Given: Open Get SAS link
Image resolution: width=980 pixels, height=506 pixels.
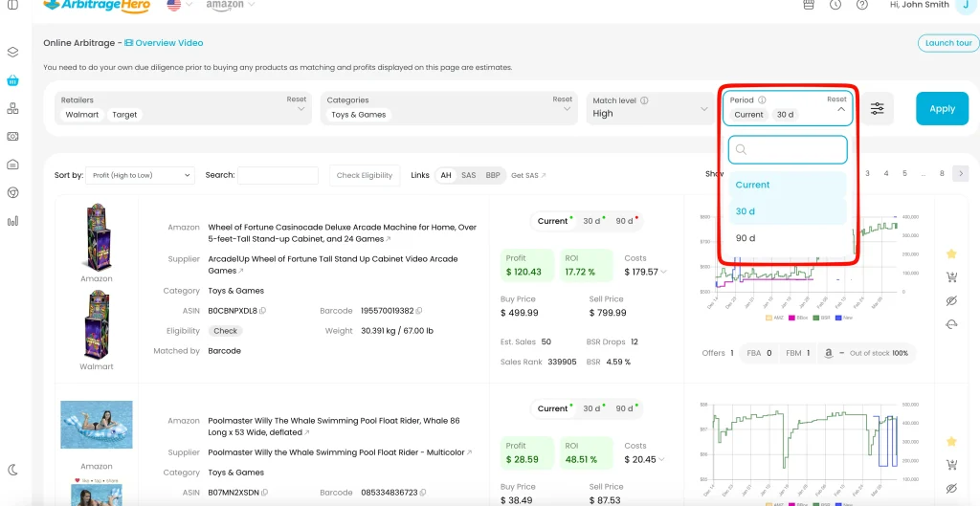Looking at the screenshot, I should (528, 176).
